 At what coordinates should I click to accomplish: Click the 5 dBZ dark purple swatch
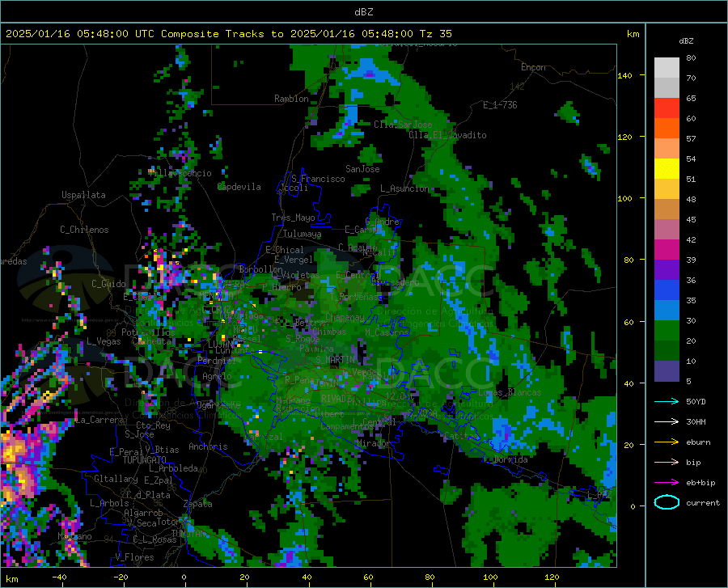pos(667,371)
